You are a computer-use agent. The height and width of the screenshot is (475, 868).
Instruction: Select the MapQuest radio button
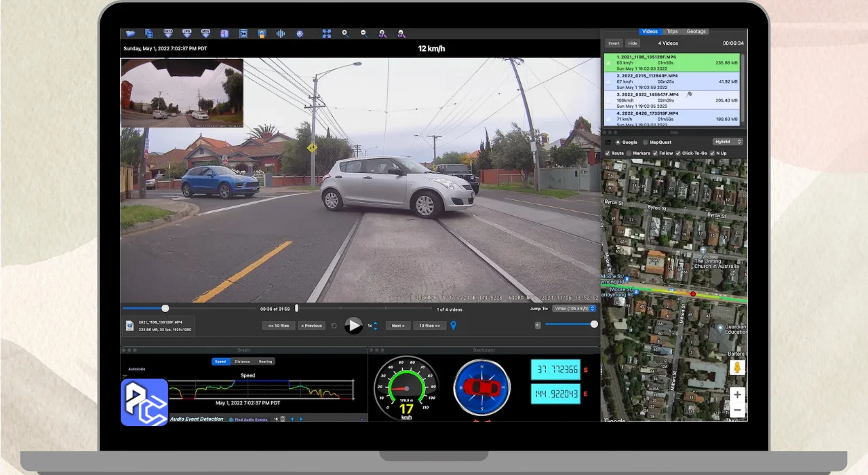646,142
